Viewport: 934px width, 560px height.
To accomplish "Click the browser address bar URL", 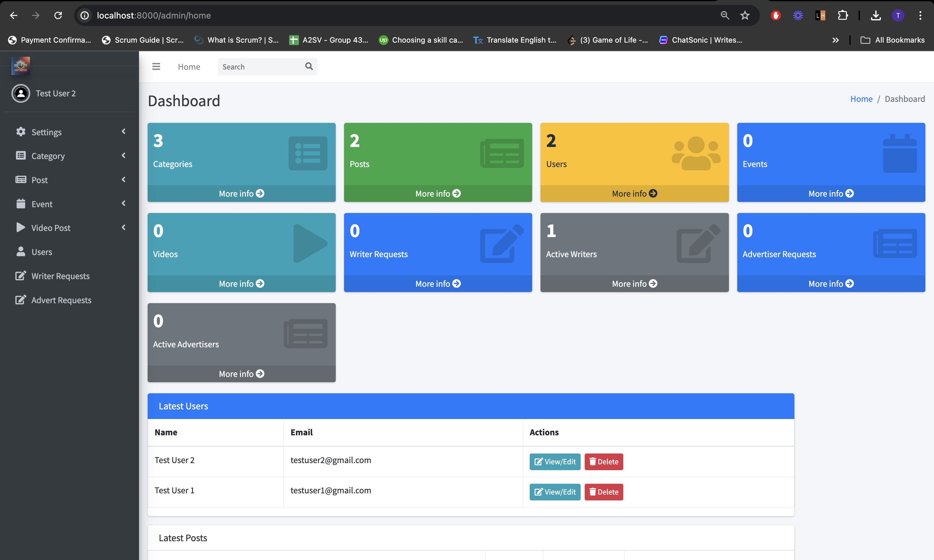I will pyautogui.click(x=154, y=15).
